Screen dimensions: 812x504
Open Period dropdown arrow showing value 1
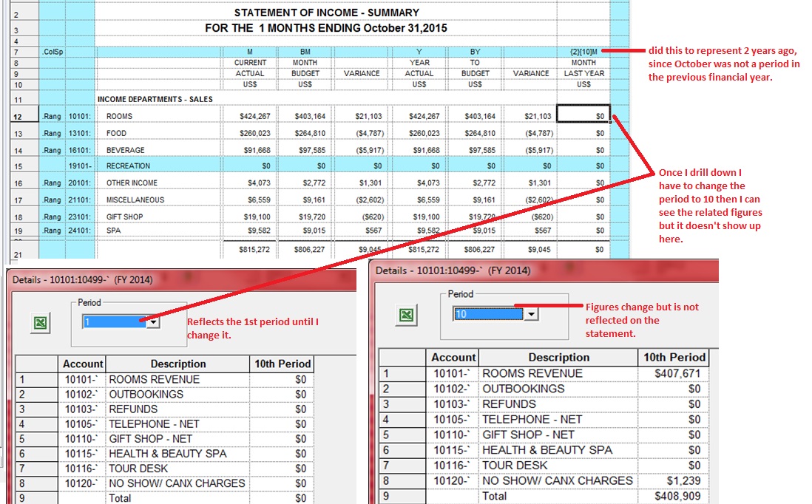coord(153,322)
